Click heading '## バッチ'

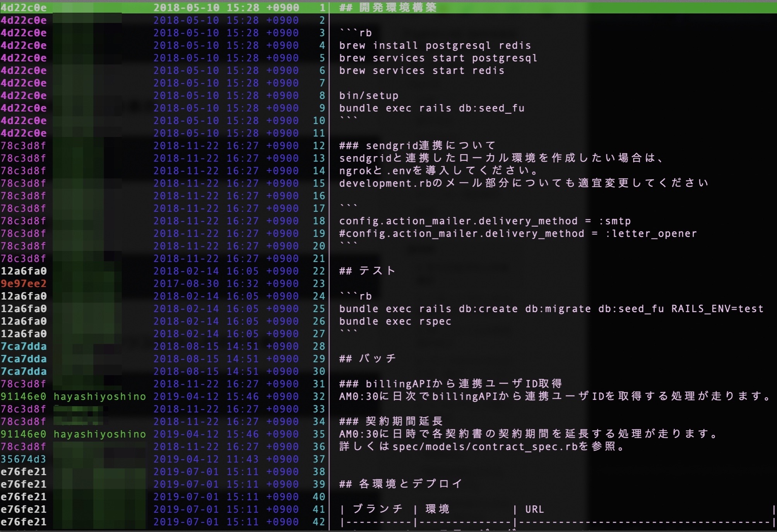pos(368,359)
